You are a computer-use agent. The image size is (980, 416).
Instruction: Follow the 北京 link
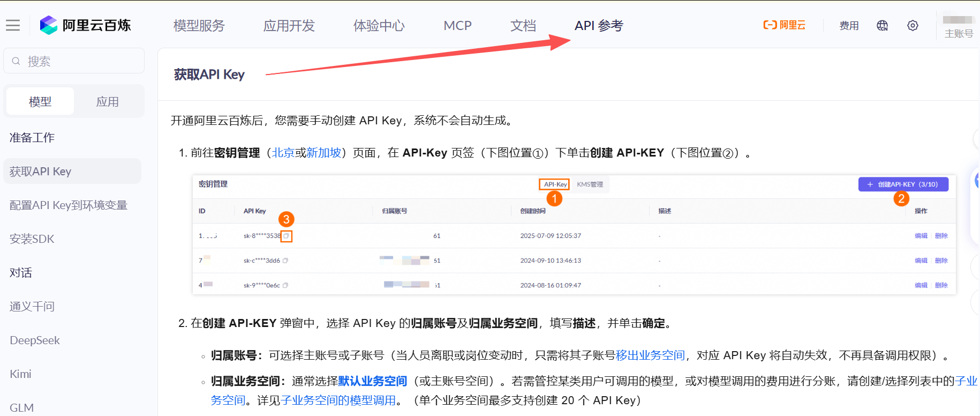pos(283,153)
